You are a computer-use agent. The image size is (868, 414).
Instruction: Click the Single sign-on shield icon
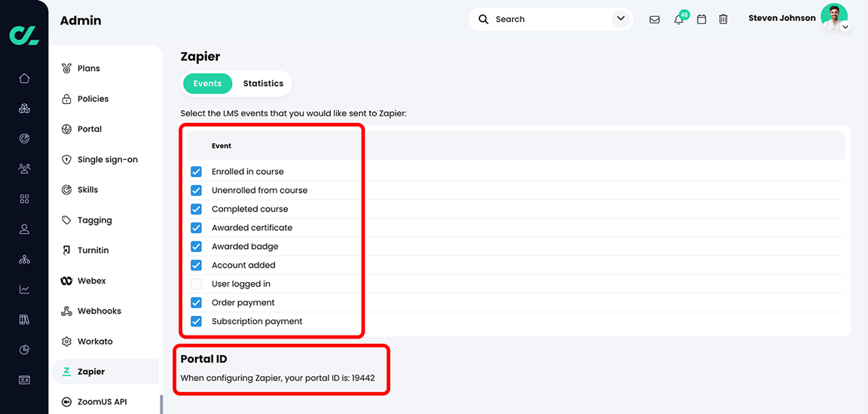66,160
